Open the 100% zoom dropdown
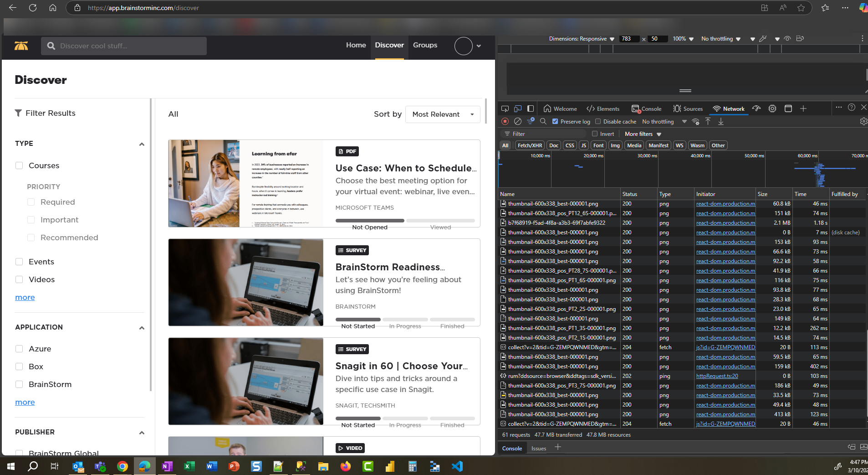The width and height of the screenshot is (868, 475). click(683, 39)
